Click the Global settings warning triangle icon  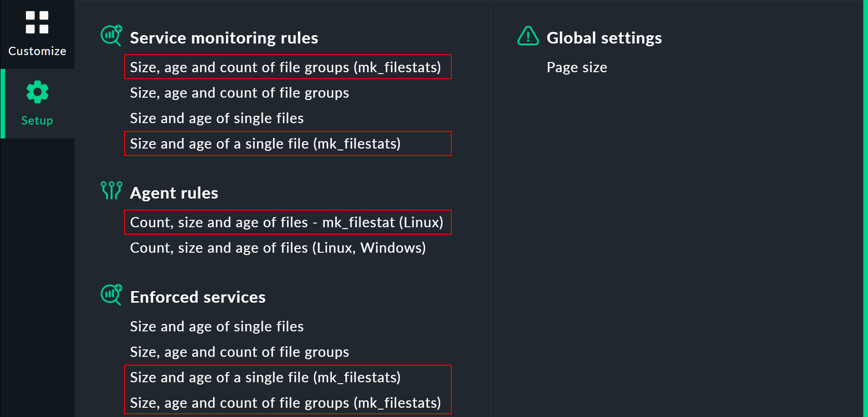[x=528, y=36]
